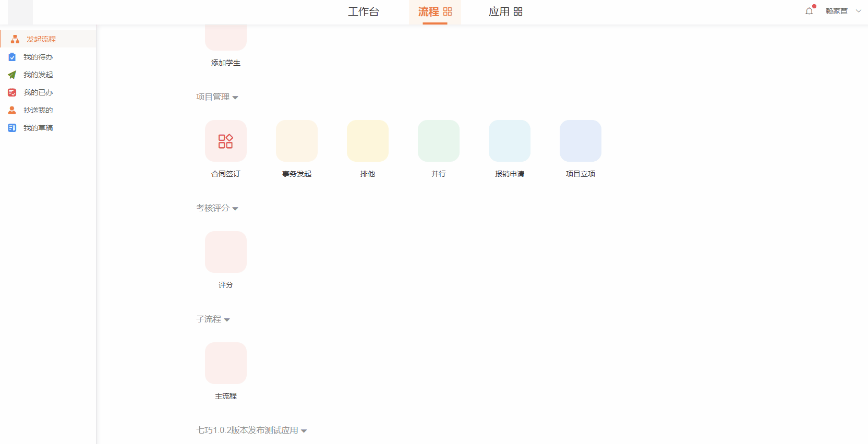The height and width of the screenshot is (444, 868).
Task: Collapse the 七巧1.0.2版本发布测试应用 group arrow
Action: pos(304,431)
